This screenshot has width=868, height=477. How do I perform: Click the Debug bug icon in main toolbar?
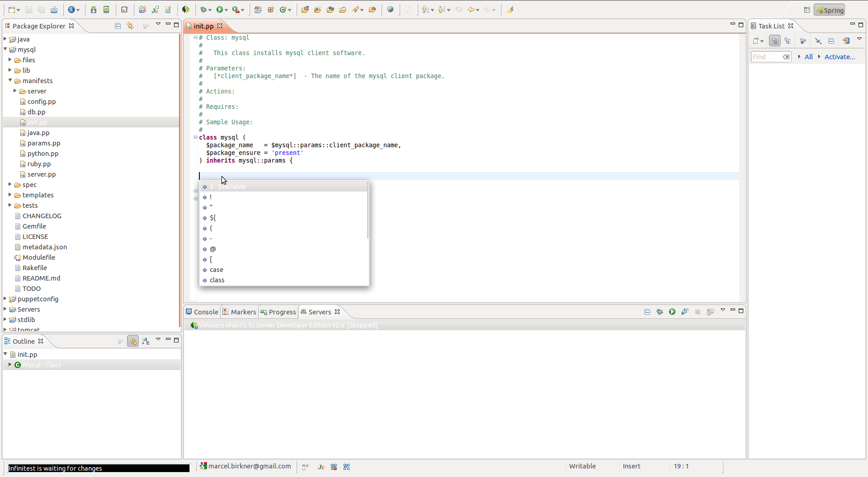point(204,9)
